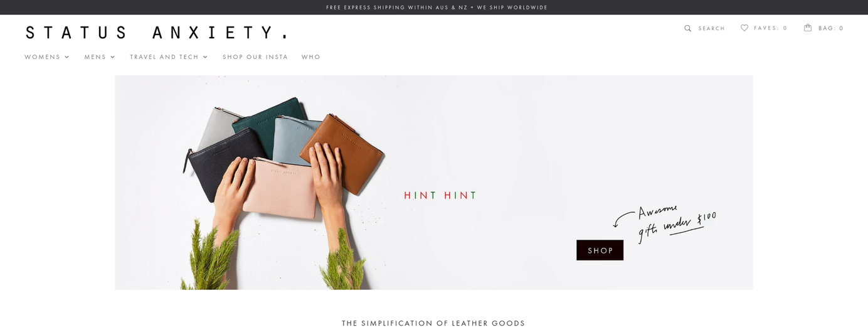868x330 pixels.
Task: View Faves: 0 list
Action: 771,28
